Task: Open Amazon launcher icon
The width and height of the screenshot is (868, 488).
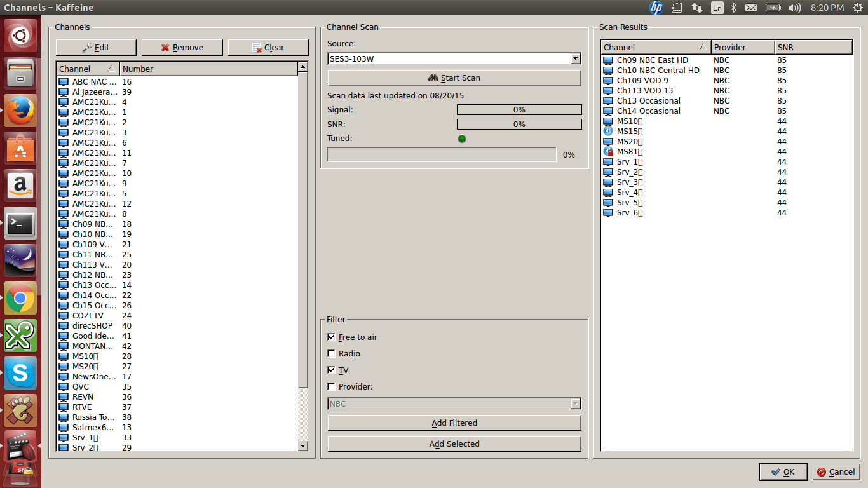Action: pos(20,186)
